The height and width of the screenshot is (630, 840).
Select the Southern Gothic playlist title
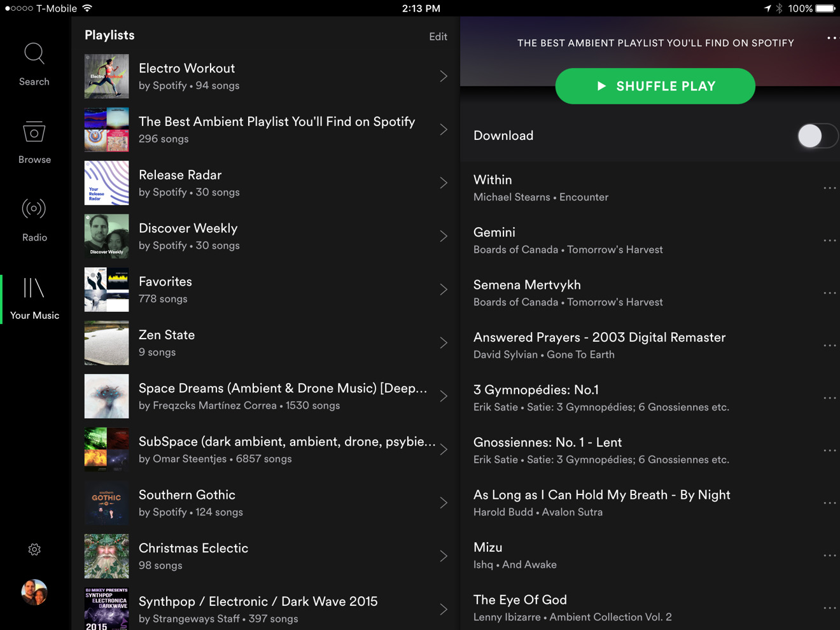tap(187, 495)
